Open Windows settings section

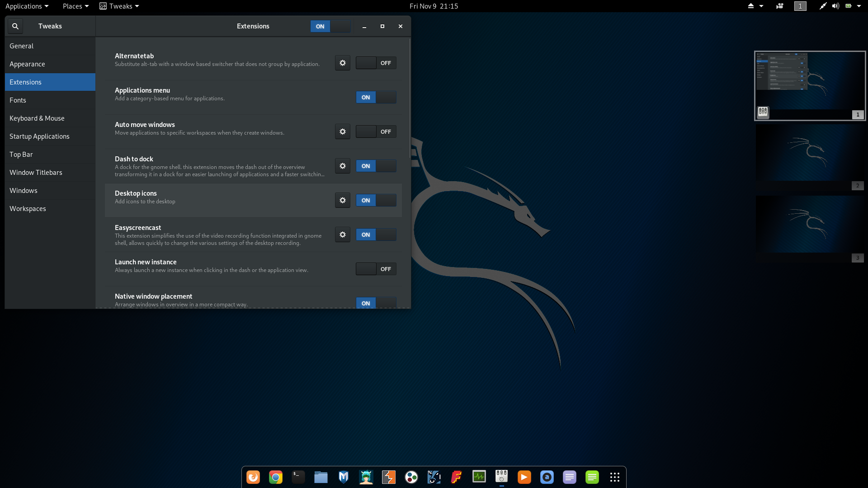[50, 191]
